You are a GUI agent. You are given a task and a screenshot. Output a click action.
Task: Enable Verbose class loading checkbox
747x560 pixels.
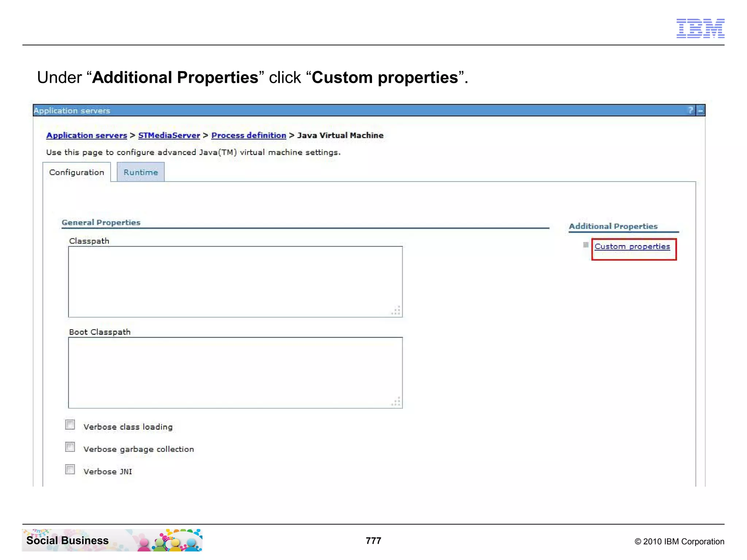70,425
